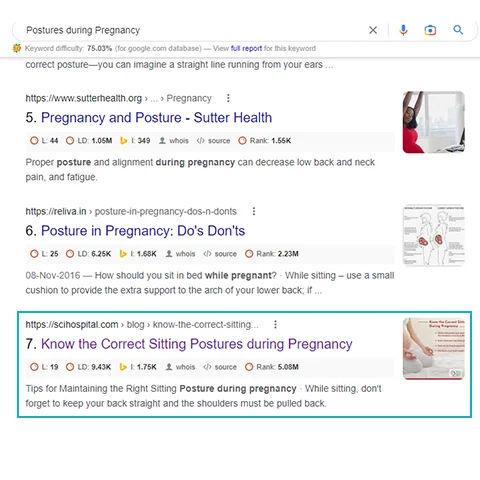Open image search with camera icon
The height and width of the screenshot is (480, 480).
[x=430, y=30]
